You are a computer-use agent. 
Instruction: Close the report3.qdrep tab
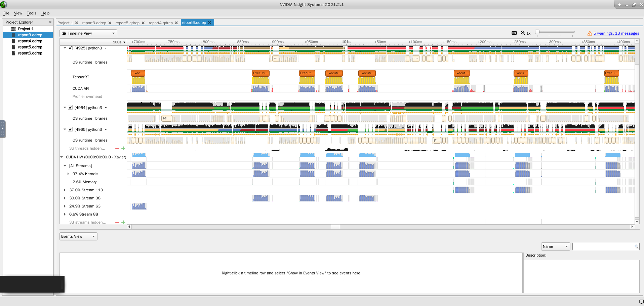pos(110,23)
